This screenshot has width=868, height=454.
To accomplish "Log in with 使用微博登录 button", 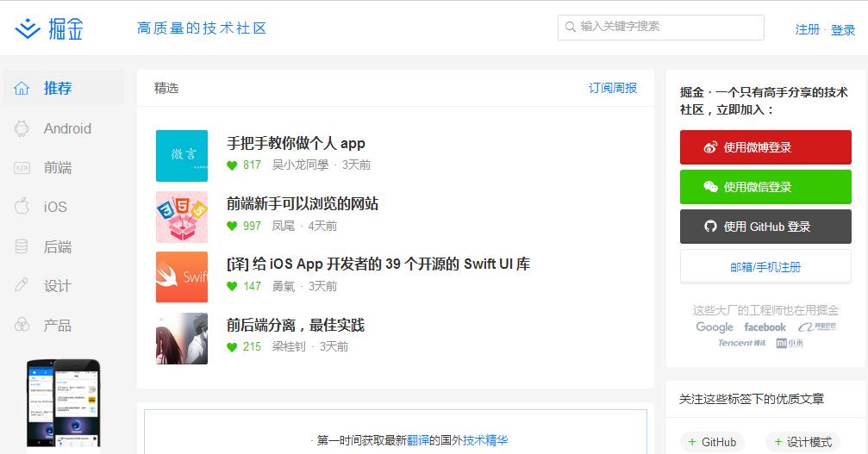I will coord(765,147).
